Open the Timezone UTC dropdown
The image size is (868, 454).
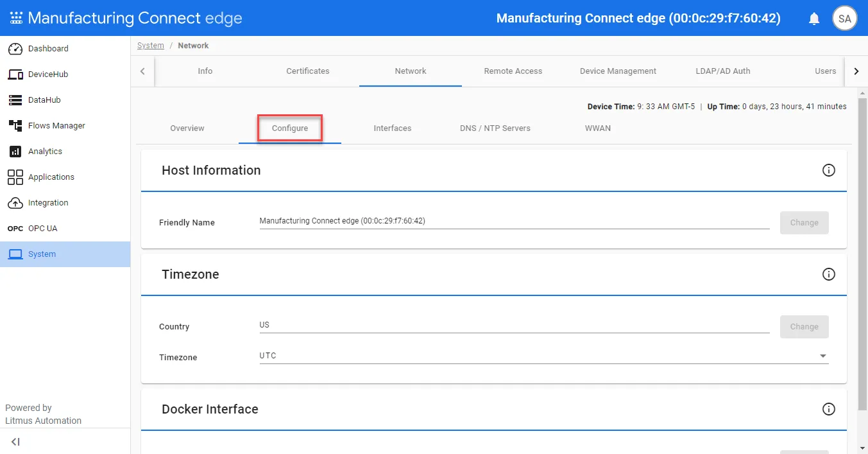point(544,356)
